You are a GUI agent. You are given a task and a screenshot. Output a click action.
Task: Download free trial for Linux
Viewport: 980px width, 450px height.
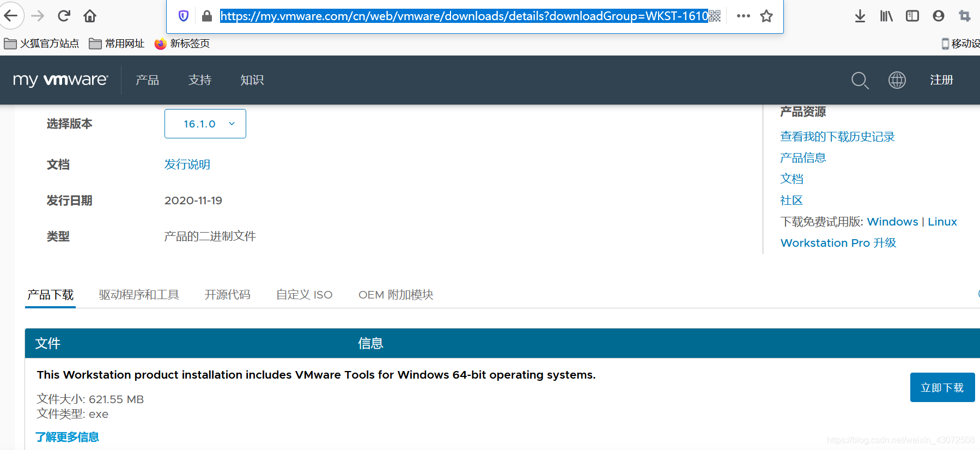coord(942,222)
